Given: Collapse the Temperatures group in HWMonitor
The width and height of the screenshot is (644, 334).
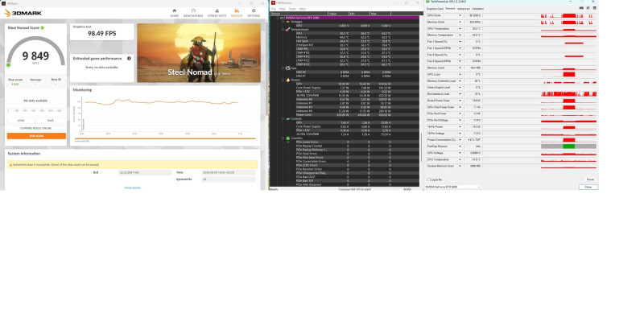Looking at the screenshot, I should [283, 30].
